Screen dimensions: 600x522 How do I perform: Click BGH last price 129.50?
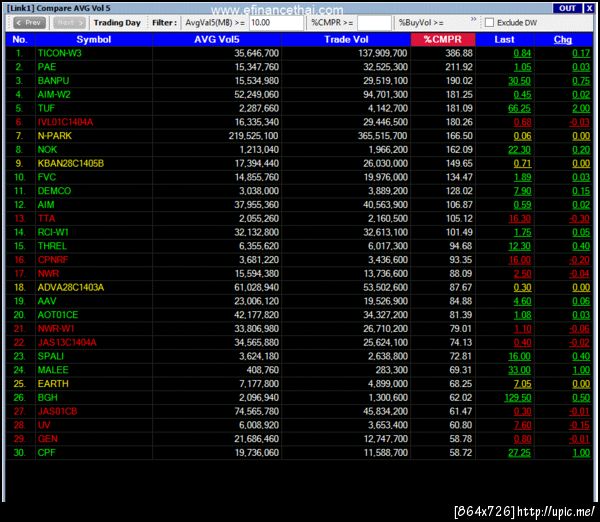coord(518,398)
